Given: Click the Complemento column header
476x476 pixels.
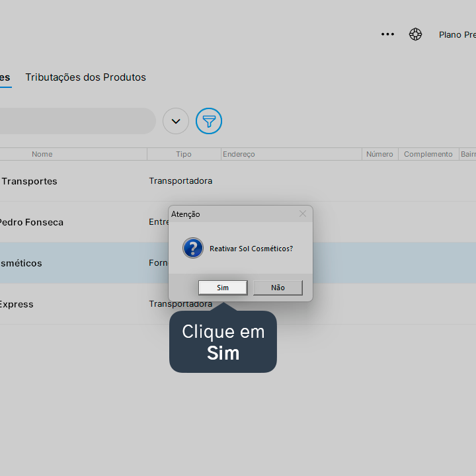Looking at the screenshot, I should tap(428, 154).
